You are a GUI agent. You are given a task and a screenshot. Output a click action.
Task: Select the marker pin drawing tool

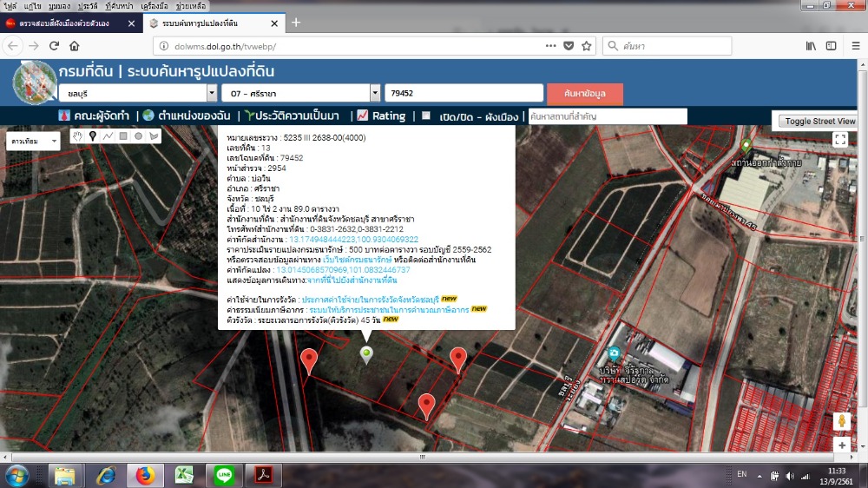(x=93, y=136)
